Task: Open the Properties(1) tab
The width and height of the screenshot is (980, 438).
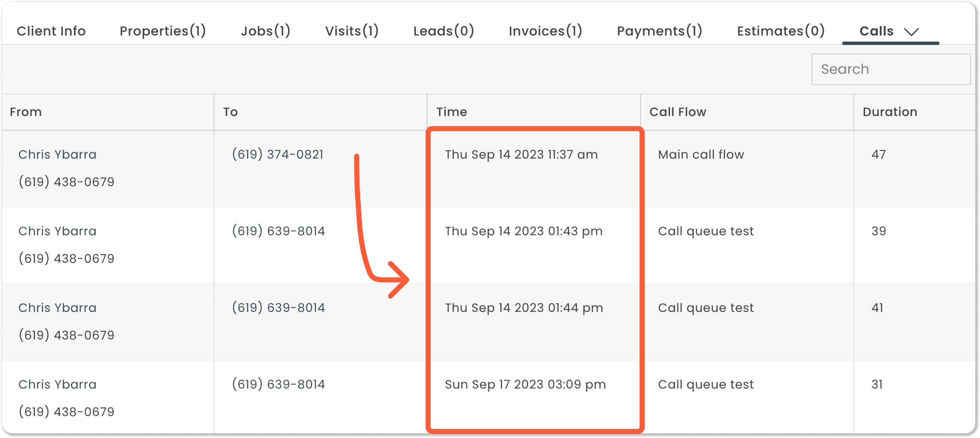Action: pos(163,31)
